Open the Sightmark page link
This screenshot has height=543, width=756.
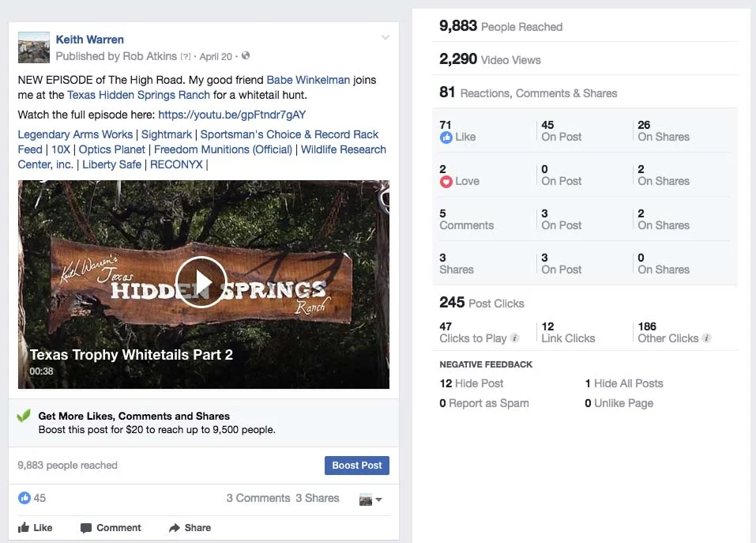pyautogui.click(x=167, y=134)
